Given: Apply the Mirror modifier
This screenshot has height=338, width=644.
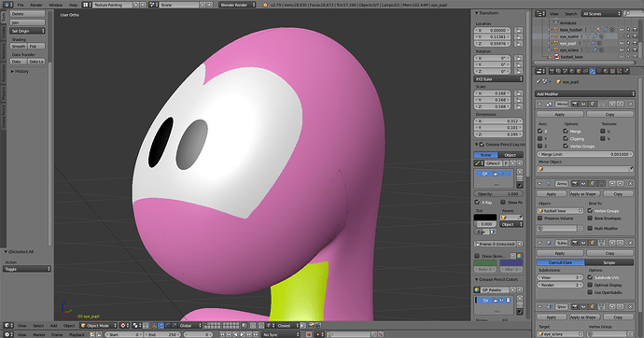Looking at the screenshot, I should click(560, 114).
